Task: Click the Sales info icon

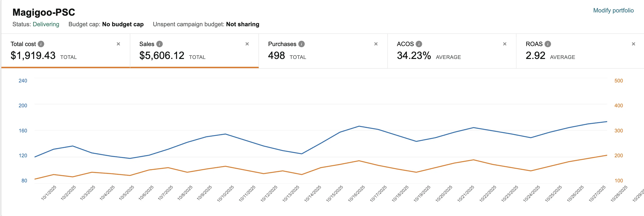Action: [x=160, y=44]
